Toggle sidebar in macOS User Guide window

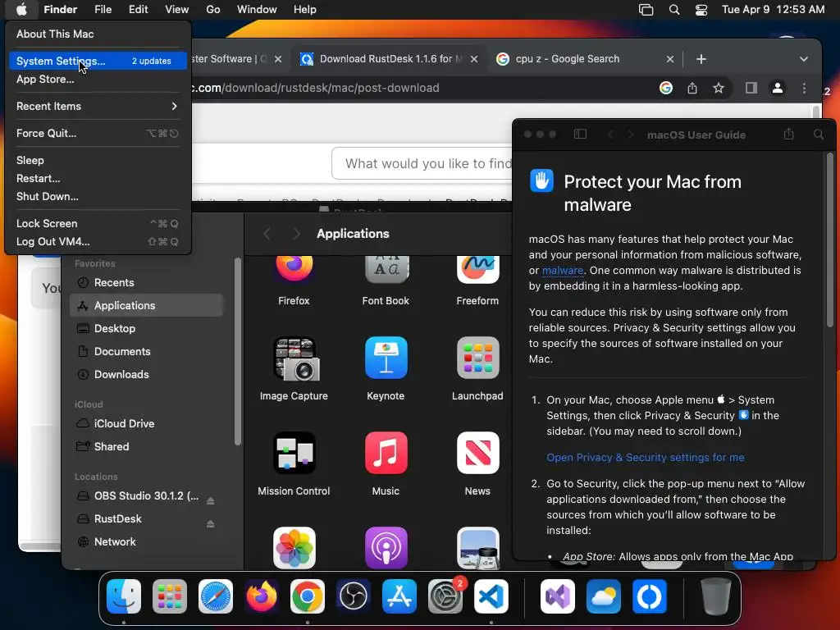580,134
